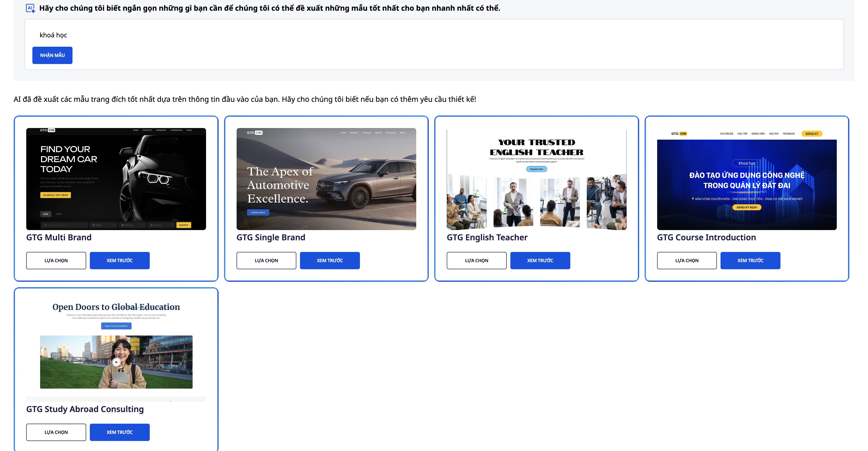Image resolution: width=868 pixels, height=451 pixels.
Task: Open GTG Multi Brand template thumbnail
Action: [x=116, y=179]
